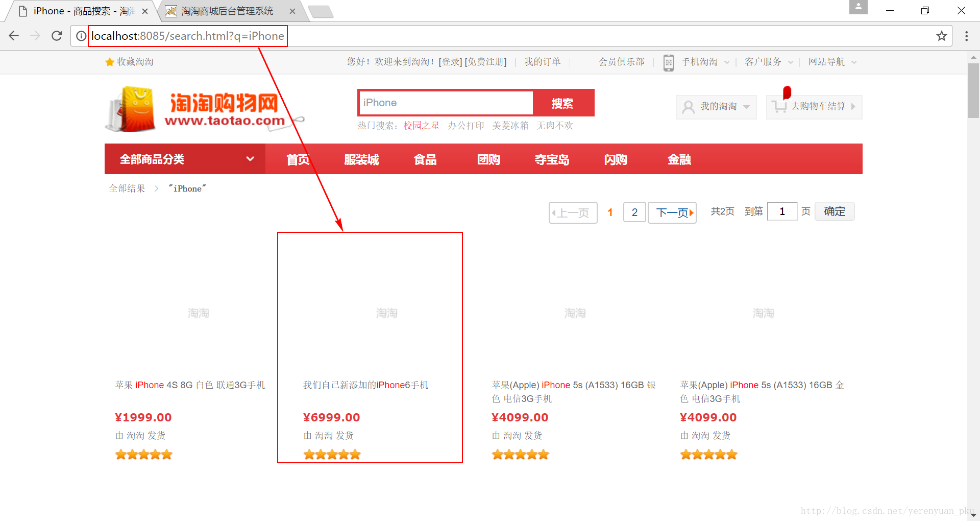
Task: Click hot search 办公打印
Action: coord(465,126)
